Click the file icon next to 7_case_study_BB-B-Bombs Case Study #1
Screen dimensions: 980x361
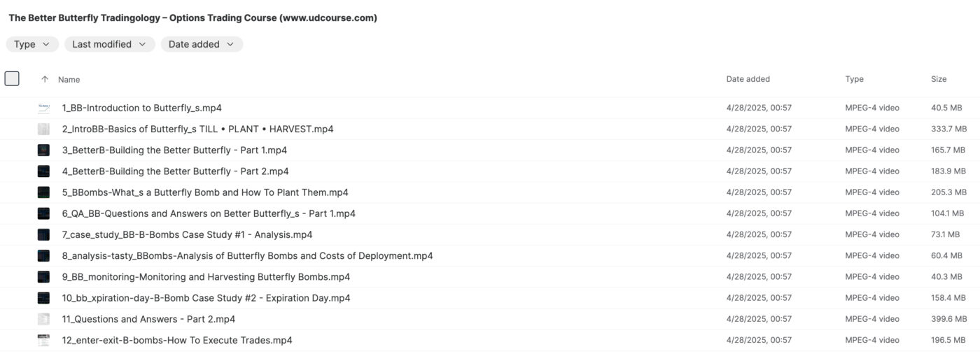click(44, 234)
